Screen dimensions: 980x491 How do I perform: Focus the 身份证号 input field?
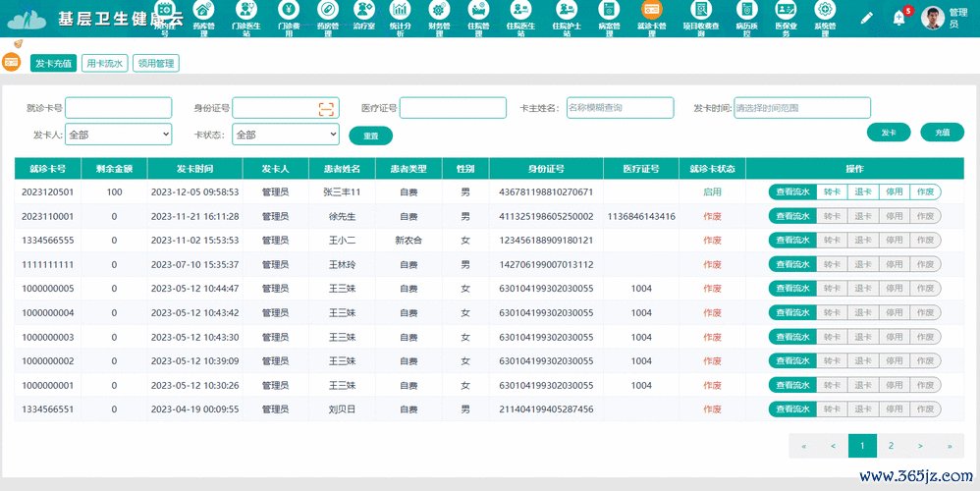[x=286, y=107]
